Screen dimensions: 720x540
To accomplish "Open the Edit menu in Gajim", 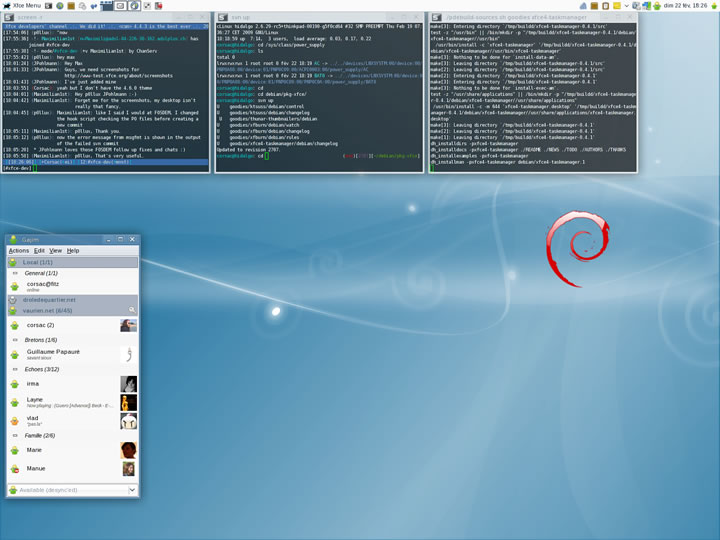I will [x=39, y=250].
